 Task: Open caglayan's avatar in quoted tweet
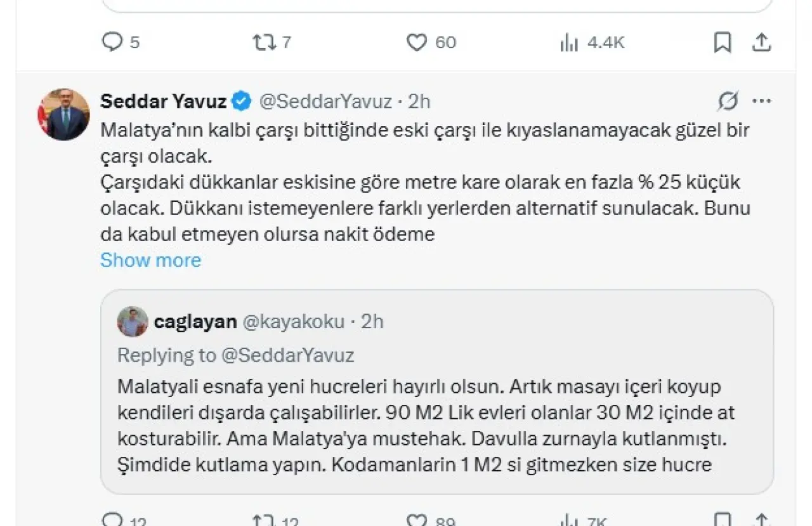coord(133,321)
